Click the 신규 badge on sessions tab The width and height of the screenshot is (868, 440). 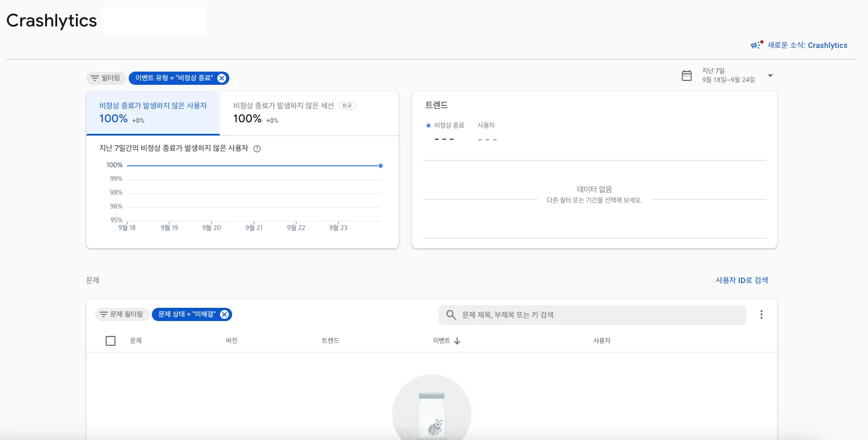347,106
